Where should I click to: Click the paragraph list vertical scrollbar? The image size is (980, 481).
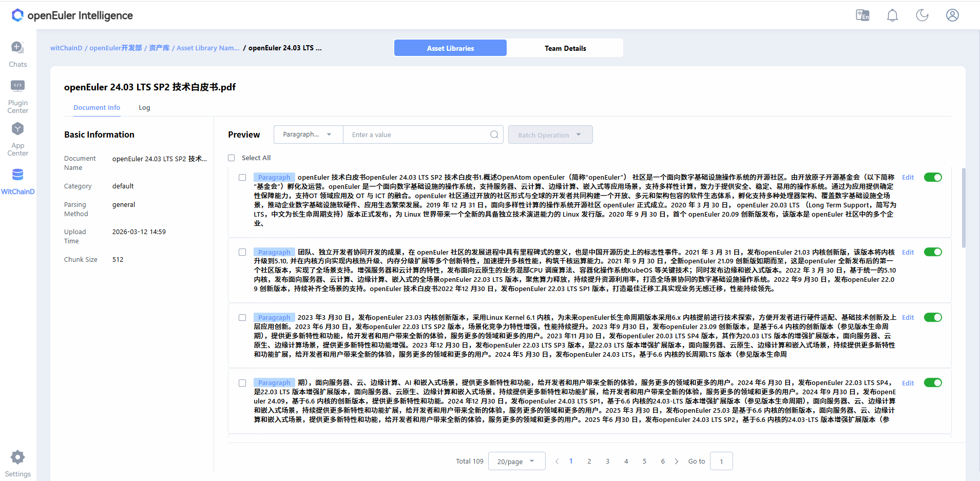pos(964,208)
